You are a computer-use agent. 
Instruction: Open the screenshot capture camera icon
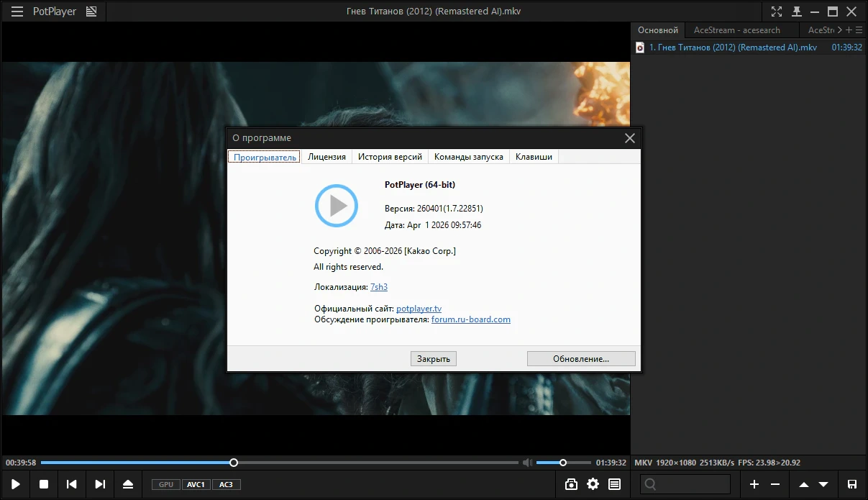click(x=571, y=484)
